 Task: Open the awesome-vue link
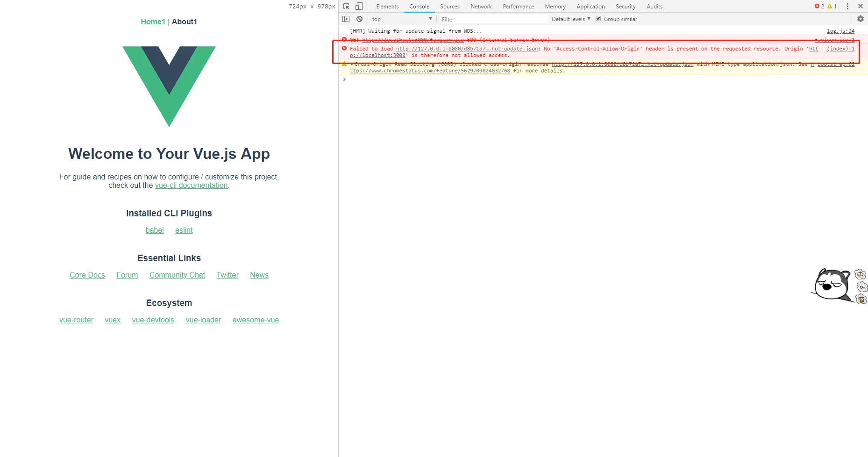(256, 320)
